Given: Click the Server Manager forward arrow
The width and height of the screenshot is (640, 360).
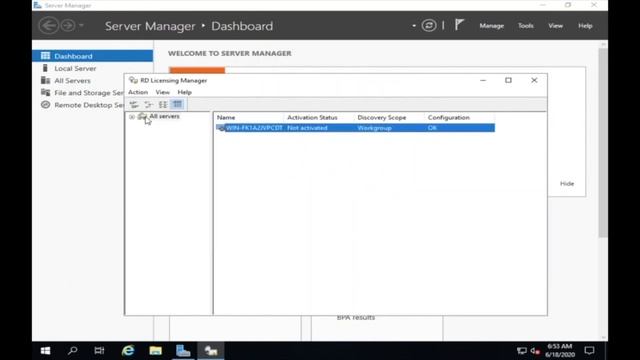Looking at the screenshot, I should 68,26.
